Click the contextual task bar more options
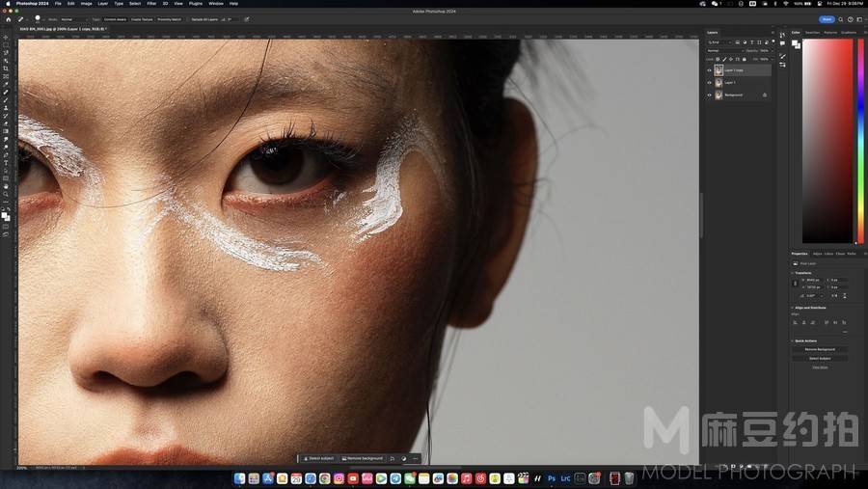The height and width of the screenshot is (489, 868). point(415,458)
